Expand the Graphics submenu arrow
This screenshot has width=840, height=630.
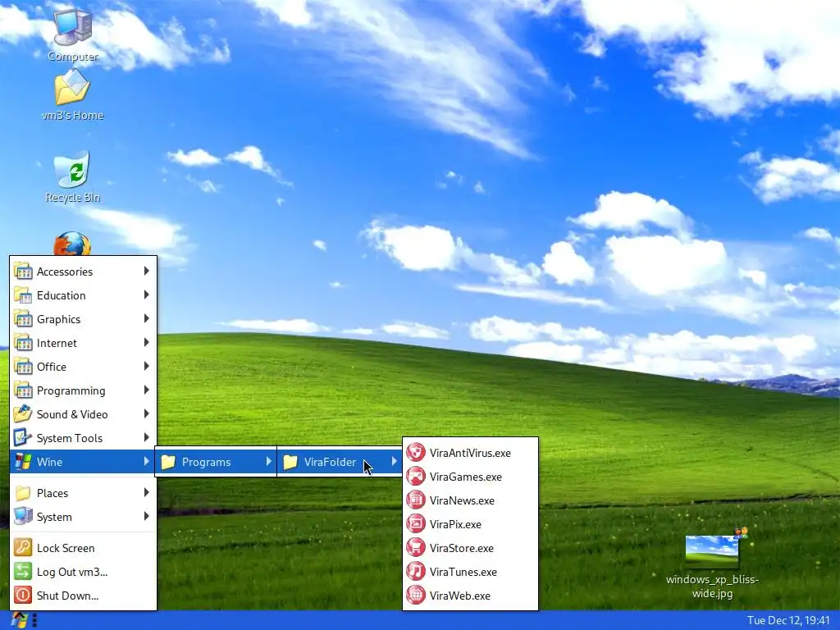(146, 319)
